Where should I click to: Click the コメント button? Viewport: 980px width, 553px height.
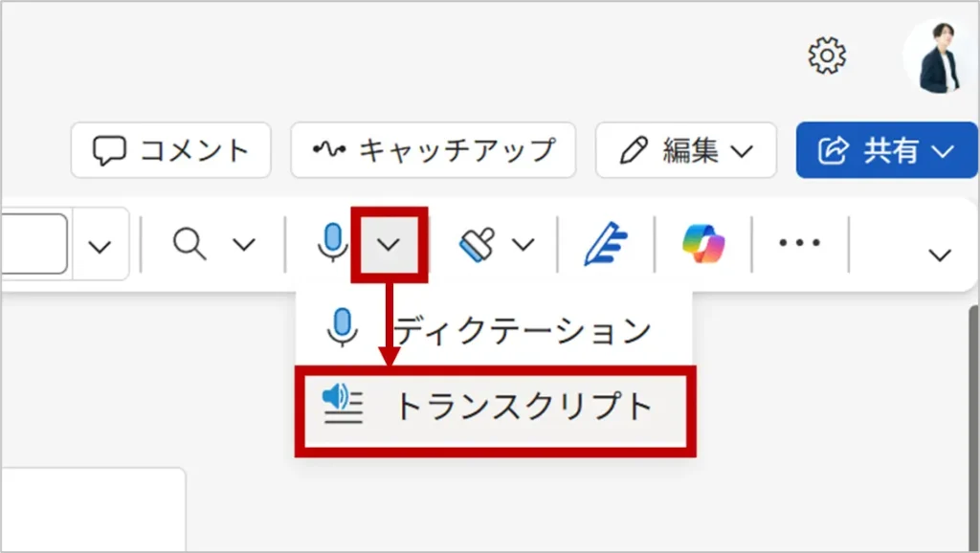pyautogui.click(x=170, y=150)
